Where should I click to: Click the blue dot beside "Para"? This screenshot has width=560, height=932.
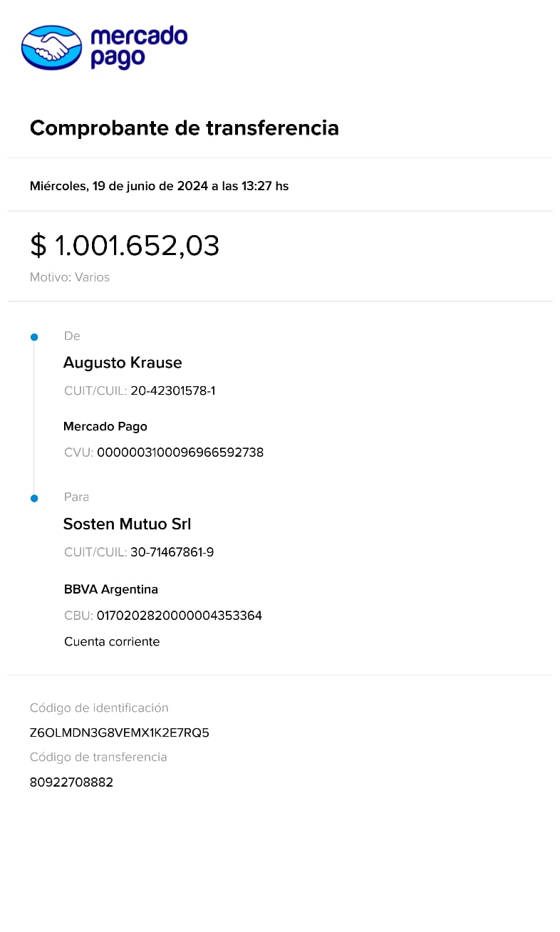[33, 498]
